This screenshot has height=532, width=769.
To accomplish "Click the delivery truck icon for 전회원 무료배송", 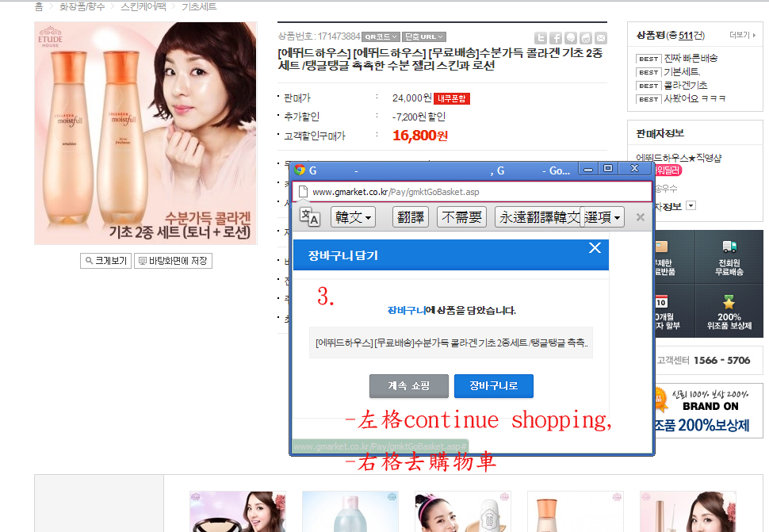I will 729,246.
